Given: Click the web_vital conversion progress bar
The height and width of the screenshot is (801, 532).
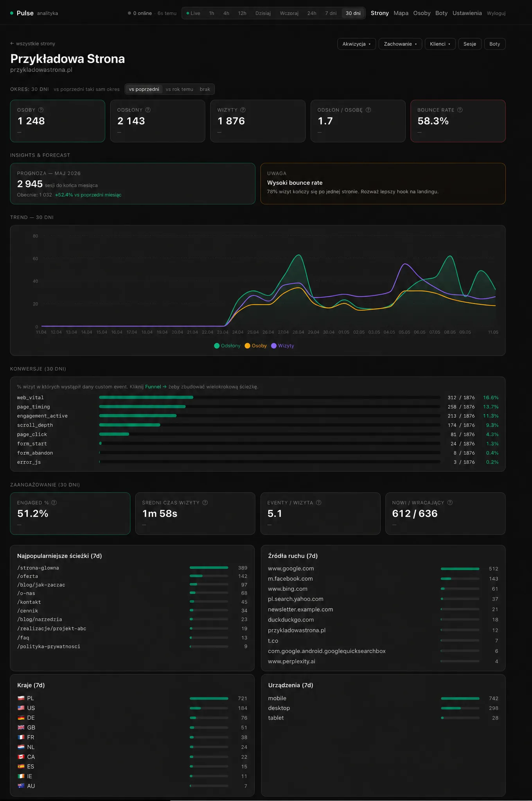Looking at the screenshot, I should click(270, 397).
